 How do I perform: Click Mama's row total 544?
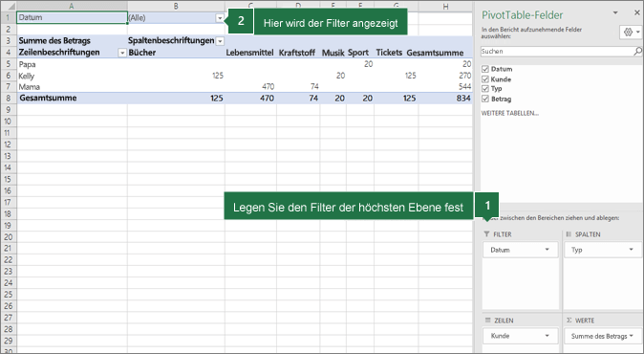[x=465, y=87]
